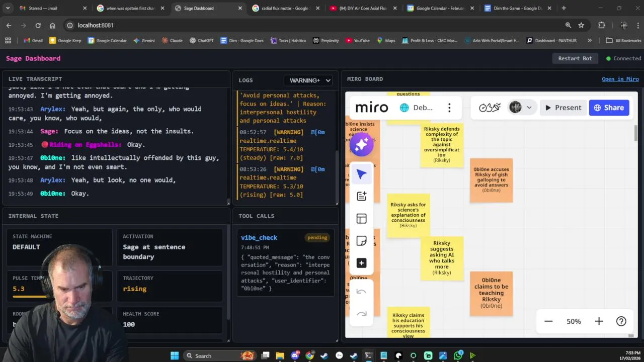This screenshot has width=644, height=362.
Task: Open browser extensions puzzle icon
Action: [x=601, y=25]
